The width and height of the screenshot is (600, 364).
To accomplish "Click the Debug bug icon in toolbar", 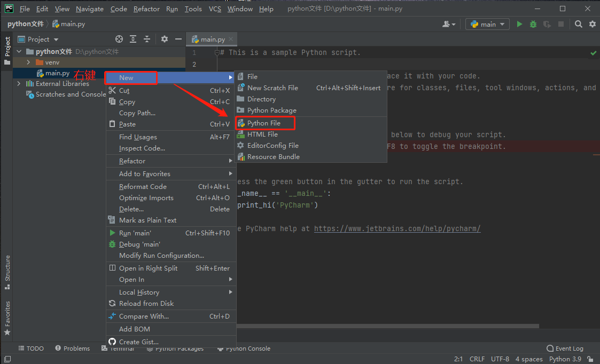I will [x=533, y=24].
